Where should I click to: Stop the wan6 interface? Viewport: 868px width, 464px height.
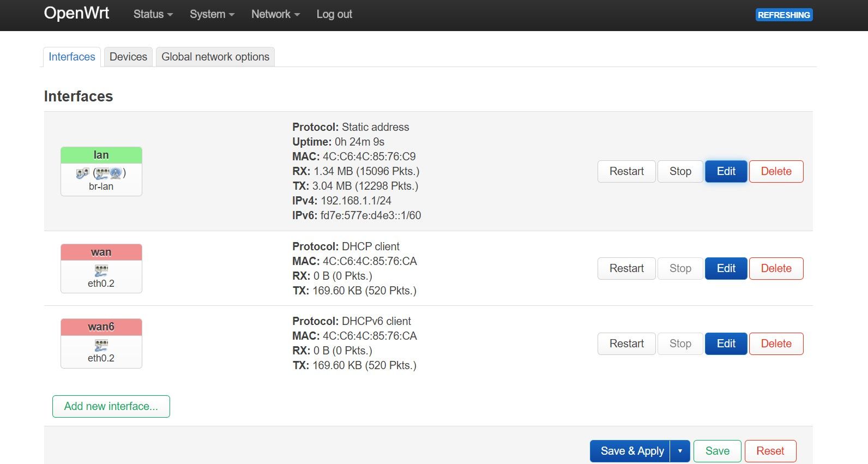click(x=680, y=344)
